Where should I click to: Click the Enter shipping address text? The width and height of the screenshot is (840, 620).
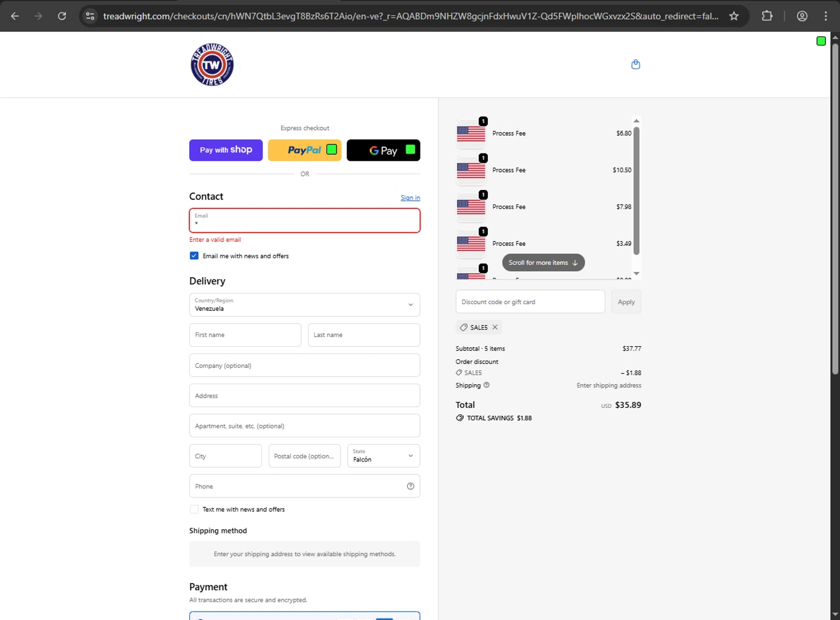[x=609, y=385]
